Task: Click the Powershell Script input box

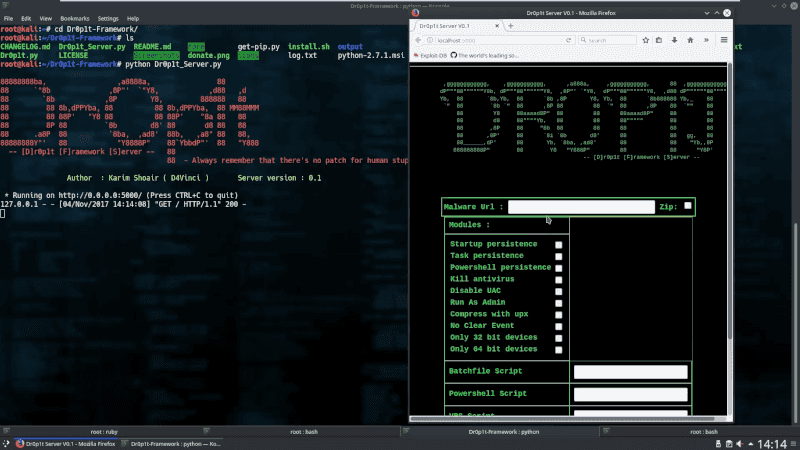Action: (x=631, y=394)
